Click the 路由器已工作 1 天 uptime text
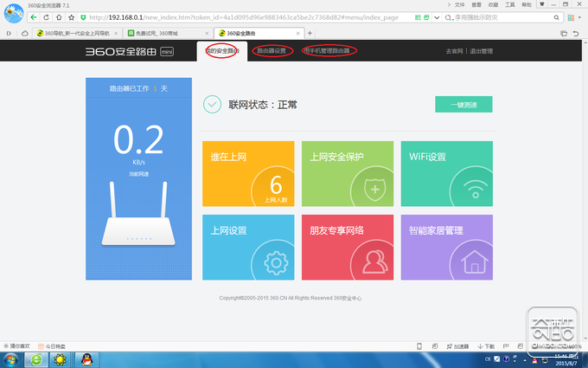The image size is (588, 368). (138, 88)
